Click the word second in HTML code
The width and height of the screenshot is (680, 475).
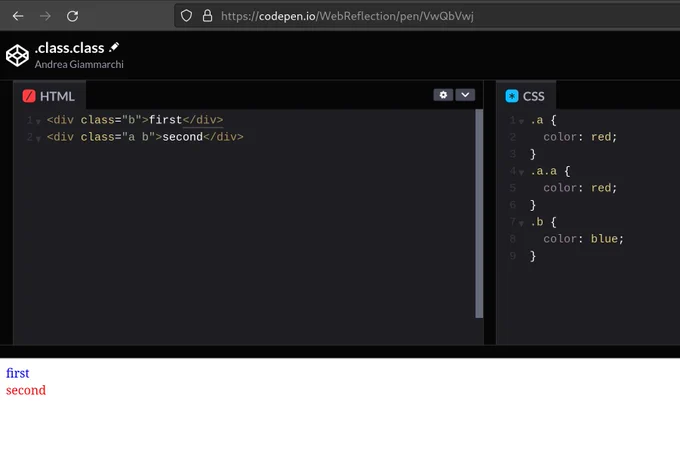coord(183,137)
